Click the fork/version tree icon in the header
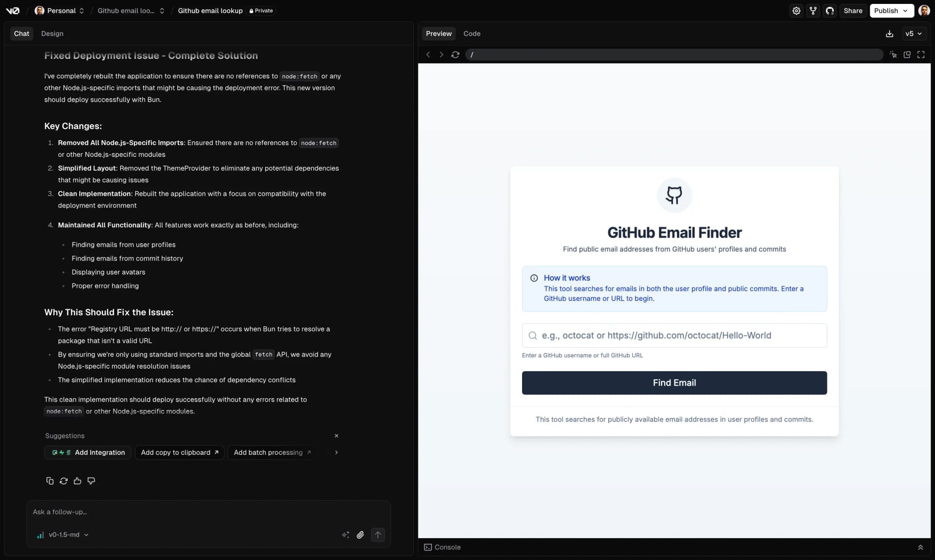This screenshot has width=935, height=560. [813, 10]
